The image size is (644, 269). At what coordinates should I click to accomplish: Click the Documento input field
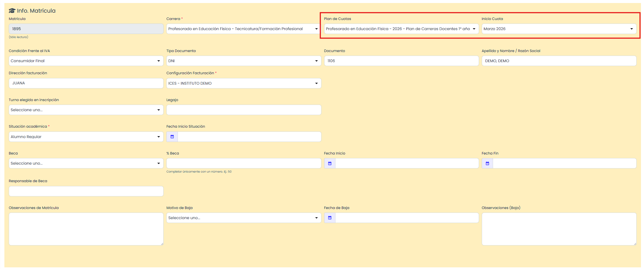[401, 61]
